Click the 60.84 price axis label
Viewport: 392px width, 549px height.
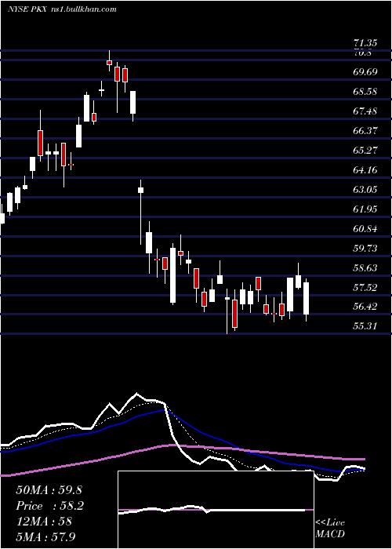click(x=365, y=229)
